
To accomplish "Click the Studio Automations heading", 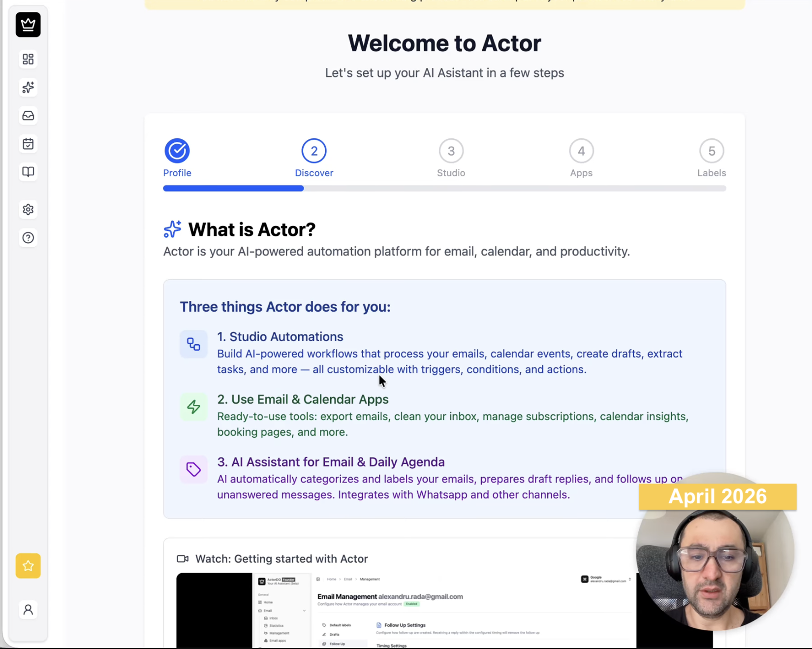I will [x=280, y=337].
